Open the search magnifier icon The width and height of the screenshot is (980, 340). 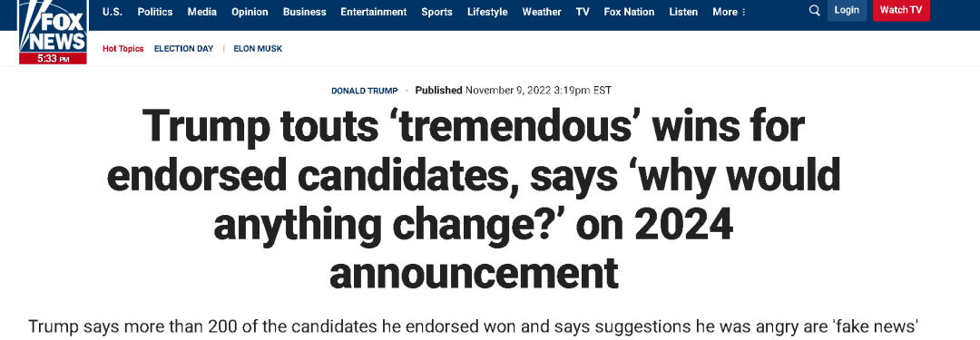[814, 11]
